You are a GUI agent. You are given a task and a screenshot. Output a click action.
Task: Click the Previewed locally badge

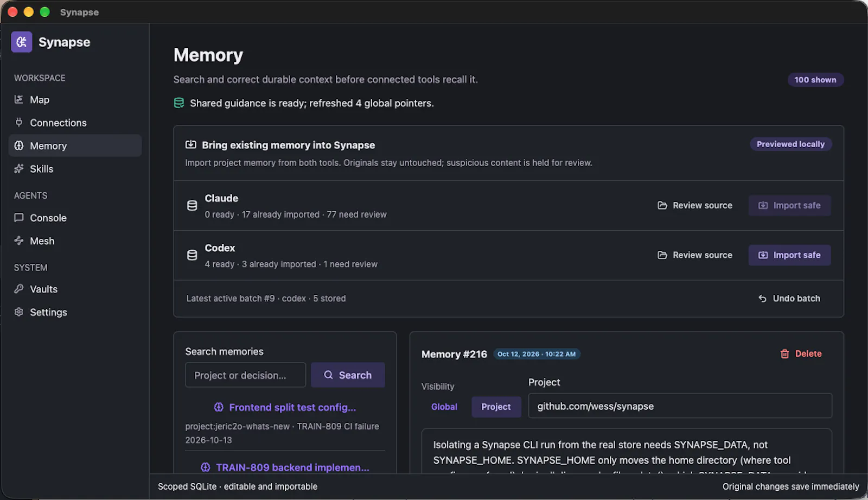(x=790, y=144)
